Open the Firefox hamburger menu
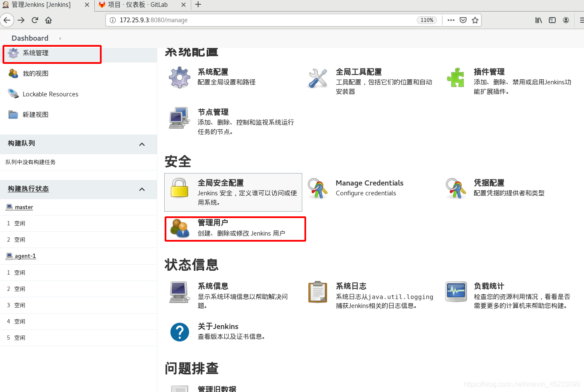Viewport: 584px width, 392px height. click(581, 20)
